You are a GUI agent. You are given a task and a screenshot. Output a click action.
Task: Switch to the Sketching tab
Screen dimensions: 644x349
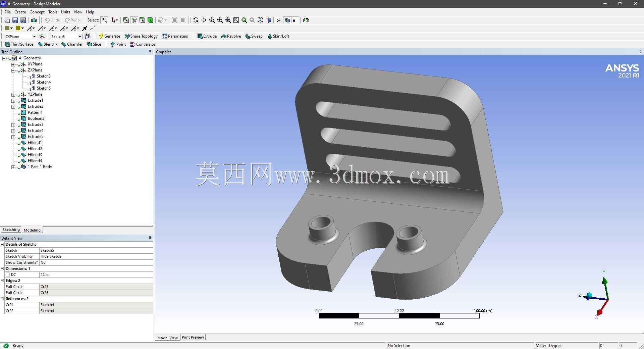click(11, 230)
